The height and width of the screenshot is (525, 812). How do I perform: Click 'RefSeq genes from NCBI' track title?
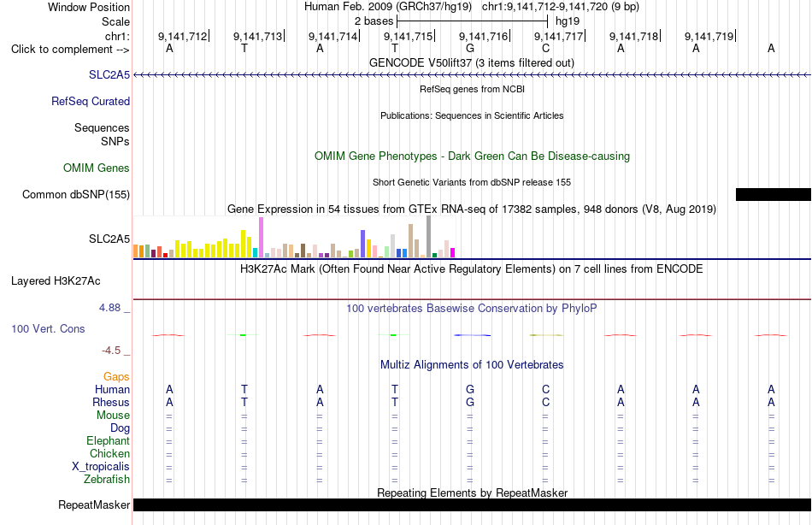click(472, 89)
